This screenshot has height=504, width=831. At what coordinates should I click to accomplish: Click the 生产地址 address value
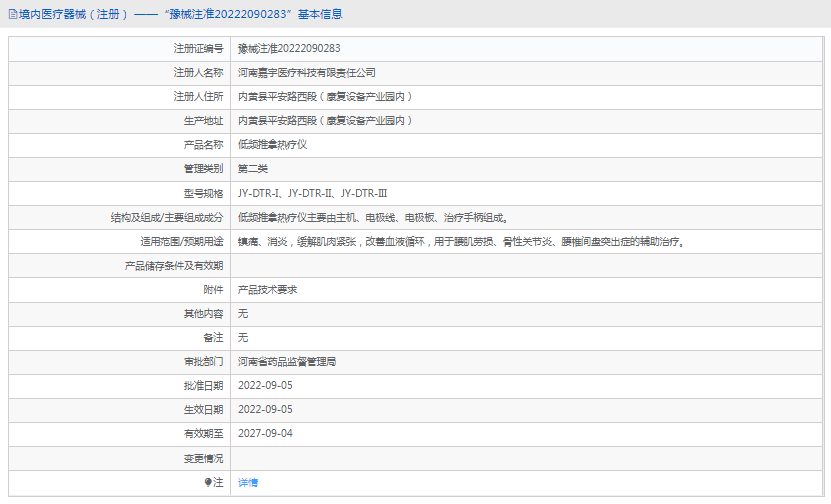pos(324,121)
